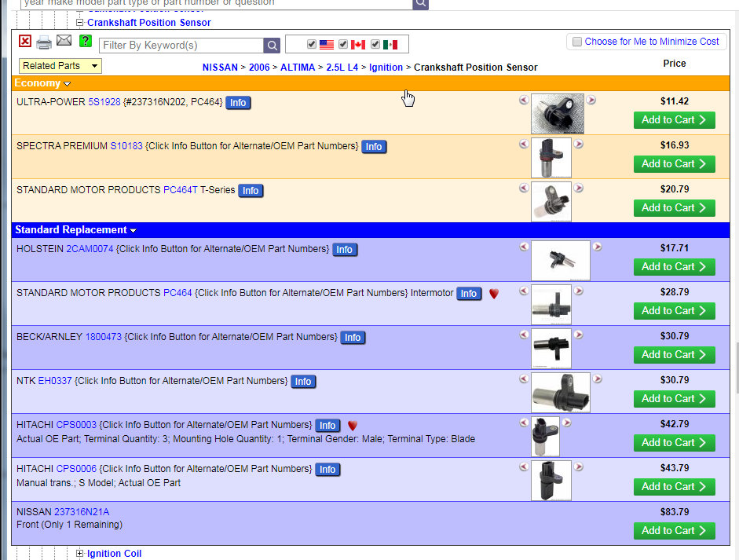Image resolution: width=739 pixels, height=560 pixels.
Task: Collapse the Crankshaft Position Sensor tree node
Action: coord(79,22)
